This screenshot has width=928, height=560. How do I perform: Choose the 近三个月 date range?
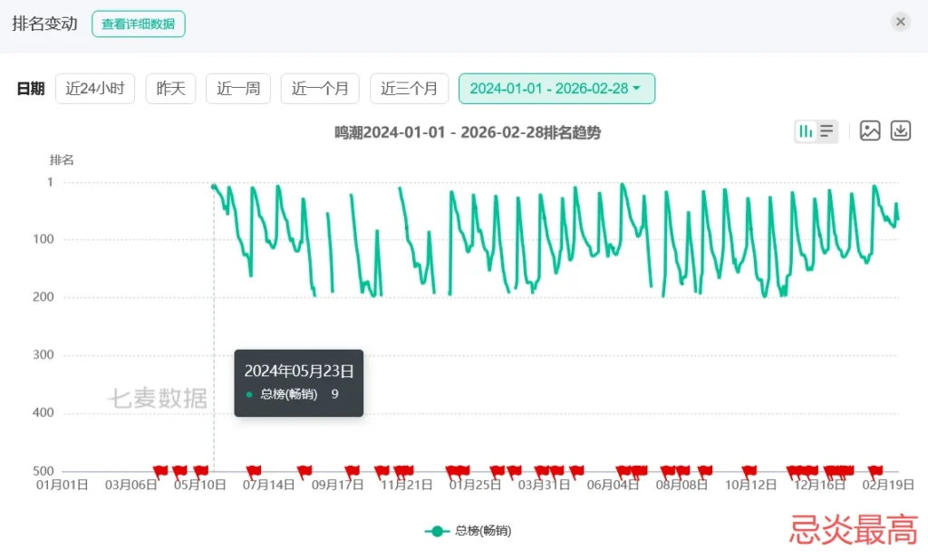[409, 89]
